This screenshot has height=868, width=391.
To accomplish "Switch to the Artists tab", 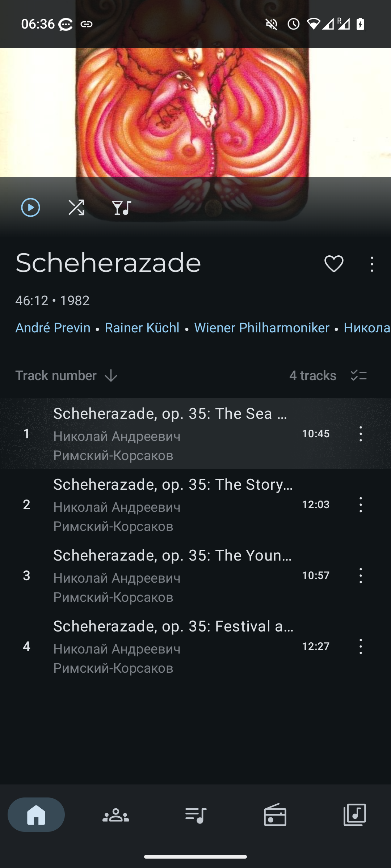I will pyautogui.click(x=116, y=815).
